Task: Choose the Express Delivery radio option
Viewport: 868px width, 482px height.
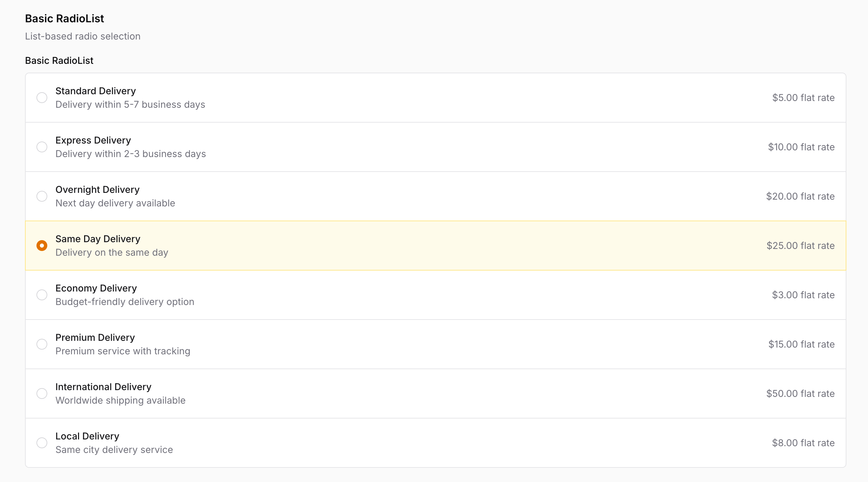Action: click(42, 147)
